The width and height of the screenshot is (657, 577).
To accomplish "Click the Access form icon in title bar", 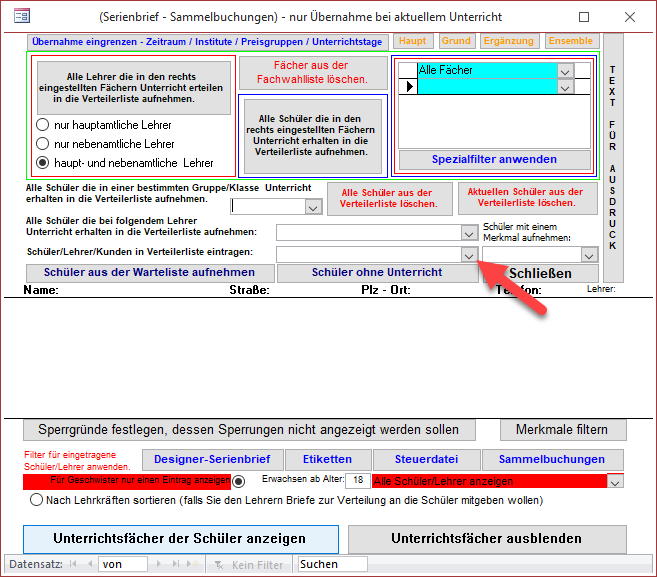I will 19,17.
